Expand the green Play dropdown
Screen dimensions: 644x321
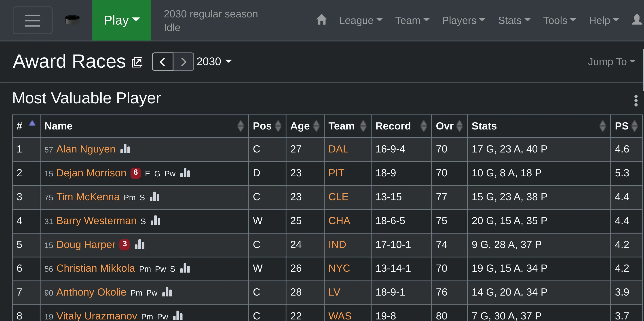tap(122, 20)
